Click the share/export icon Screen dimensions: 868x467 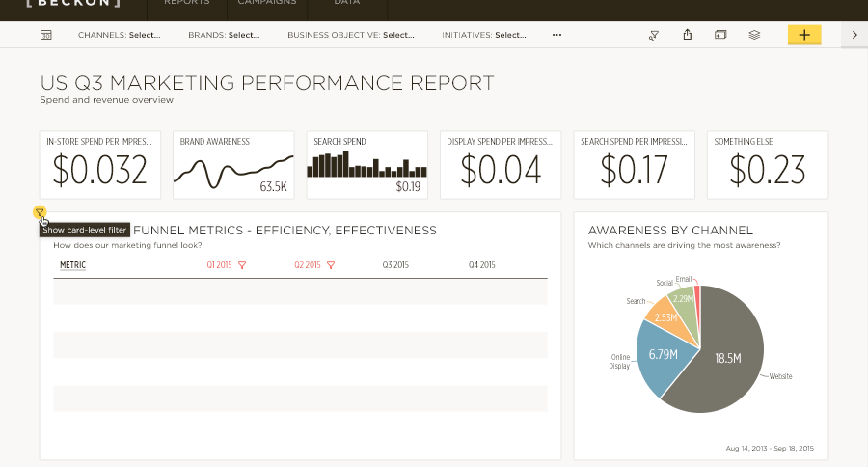pos(687,35)
